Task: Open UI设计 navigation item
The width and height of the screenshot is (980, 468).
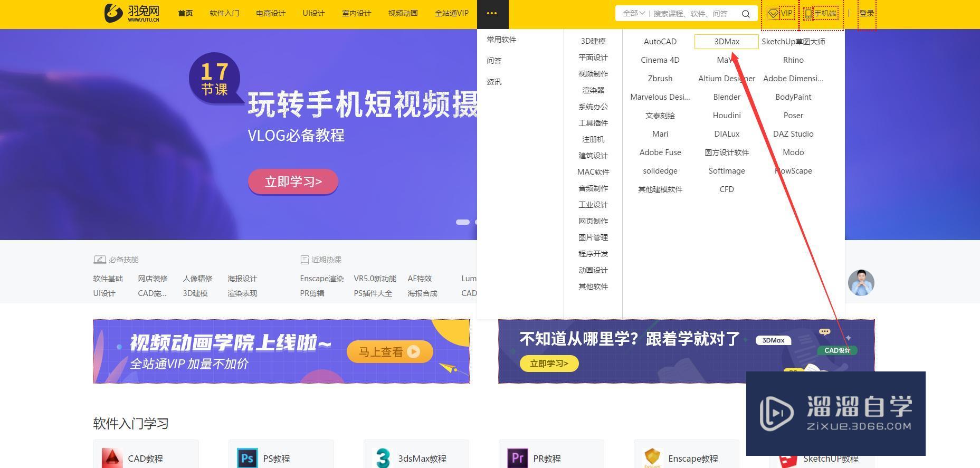Action: click(313, 13)
